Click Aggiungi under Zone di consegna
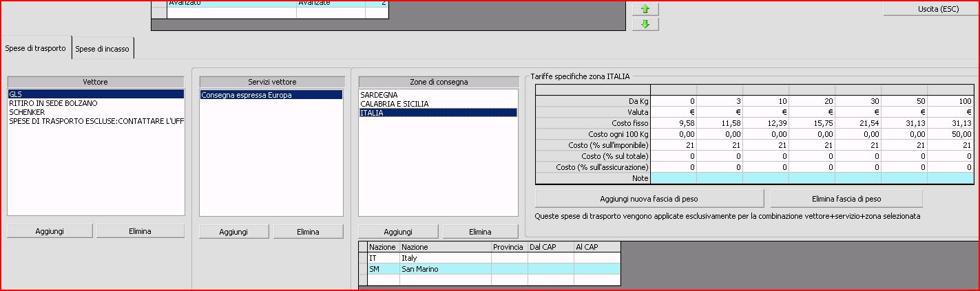Image resolution: width=980 pixels, height=291 pixels. [x=399, y=232]
